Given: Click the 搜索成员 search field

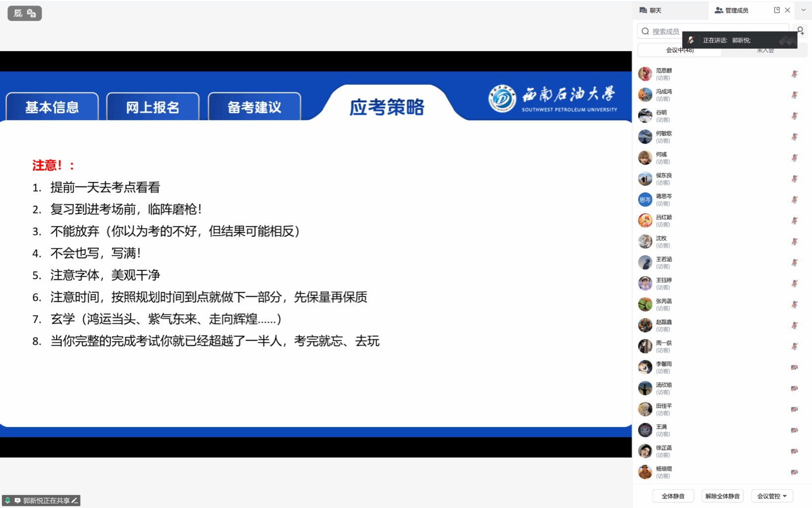Looking at the screenshot, I should (666, 31).
